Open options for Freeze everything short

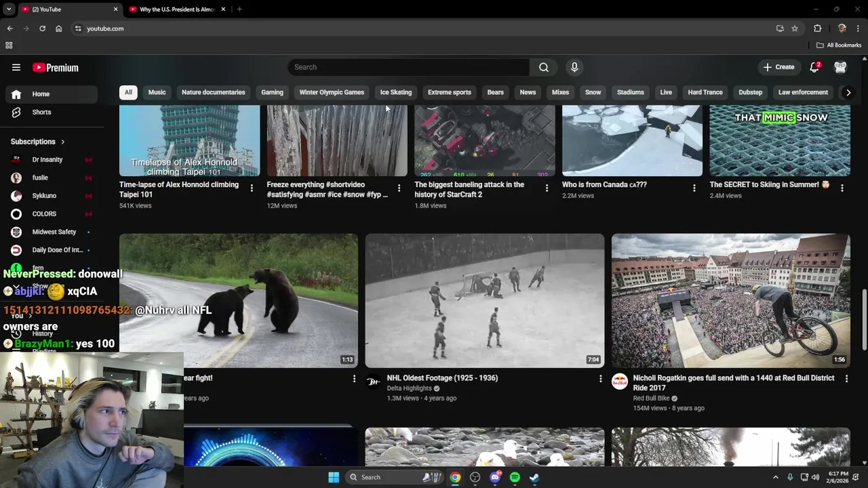tap(399, 188)
